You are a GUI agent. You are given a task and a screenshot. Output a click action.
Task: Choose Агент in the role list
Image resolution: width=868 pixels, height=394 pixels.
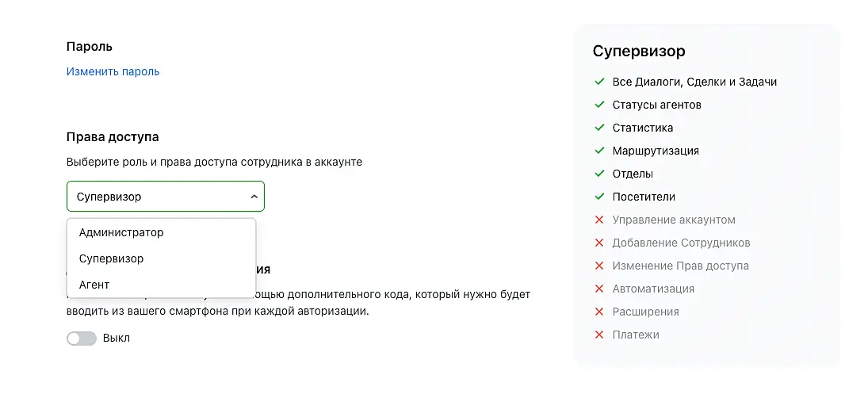[94, 285]
